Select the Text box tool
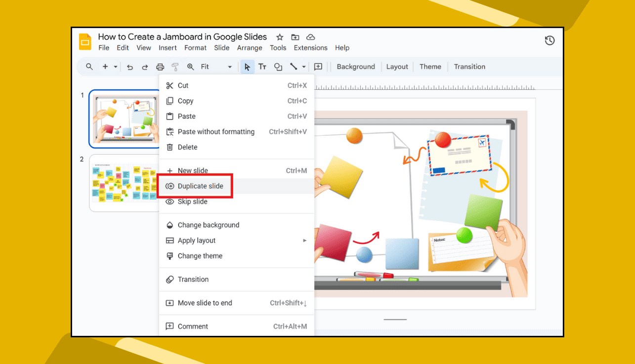The image size is (635, 364). coord(262,67)
